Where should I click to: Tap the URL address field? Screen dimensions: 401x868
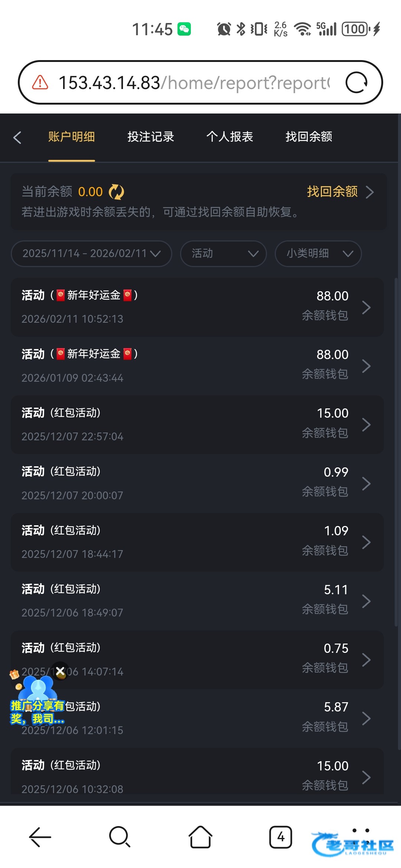point(193,82)
